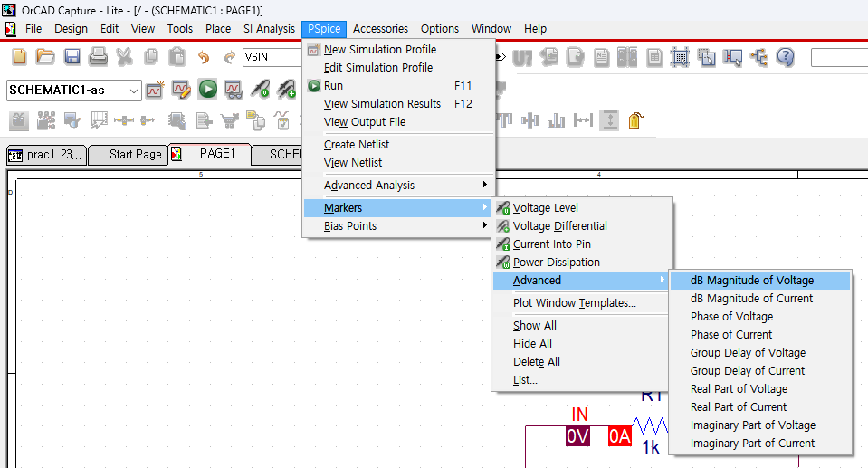Screen dimensions: 868x468
Task: Select Group Delay of Current marker
Action: coord(760,371)
